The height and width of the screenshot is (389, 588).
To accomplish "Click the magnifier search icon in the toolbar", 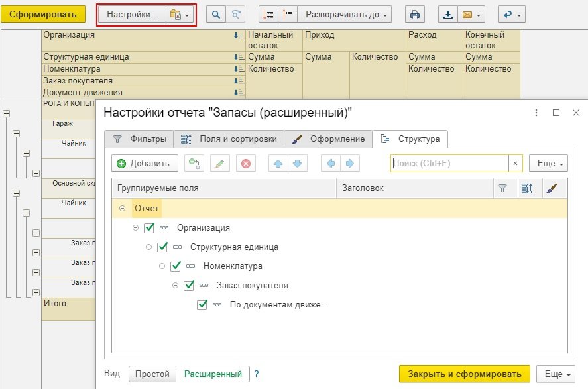I will (216, 14).
